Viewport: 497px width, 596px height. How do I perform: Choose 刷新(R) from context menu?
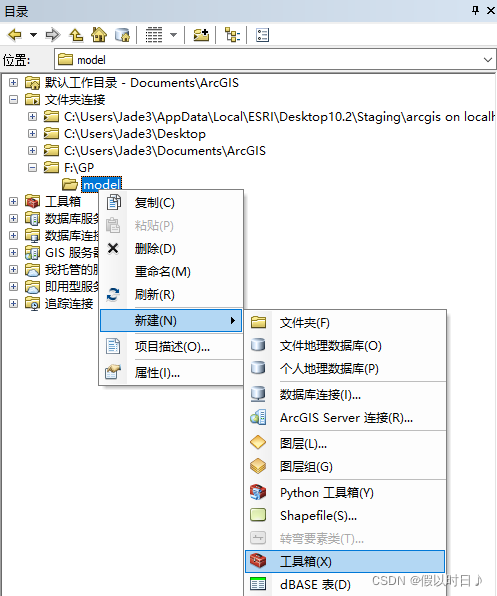(x=171, y=295)
